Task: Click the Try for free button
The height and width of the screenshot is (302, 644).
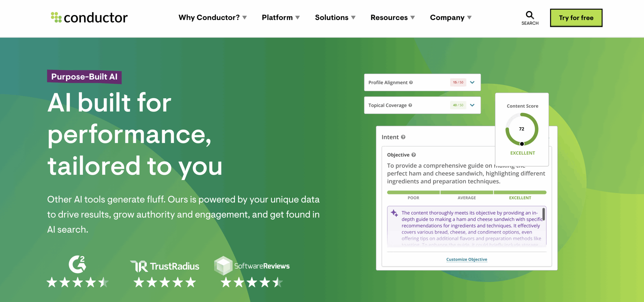Action: point(576,18)
